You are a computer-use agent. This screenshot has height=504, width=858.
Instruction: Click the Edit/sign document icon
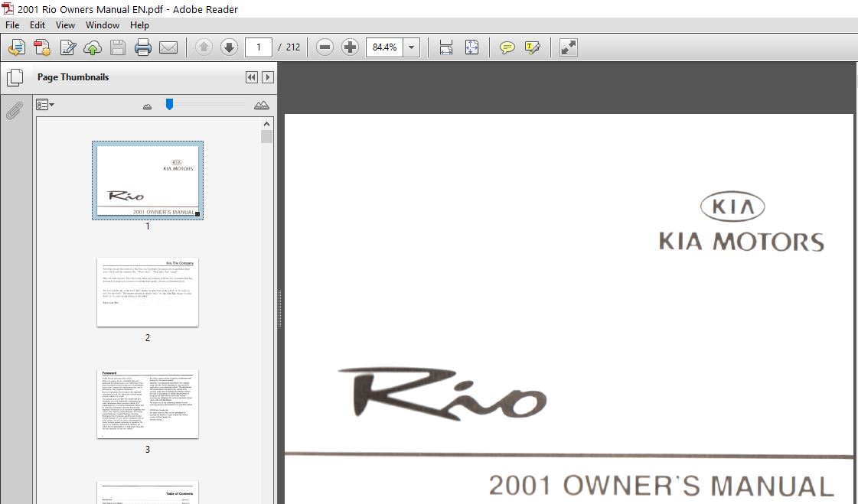(68, 47)
